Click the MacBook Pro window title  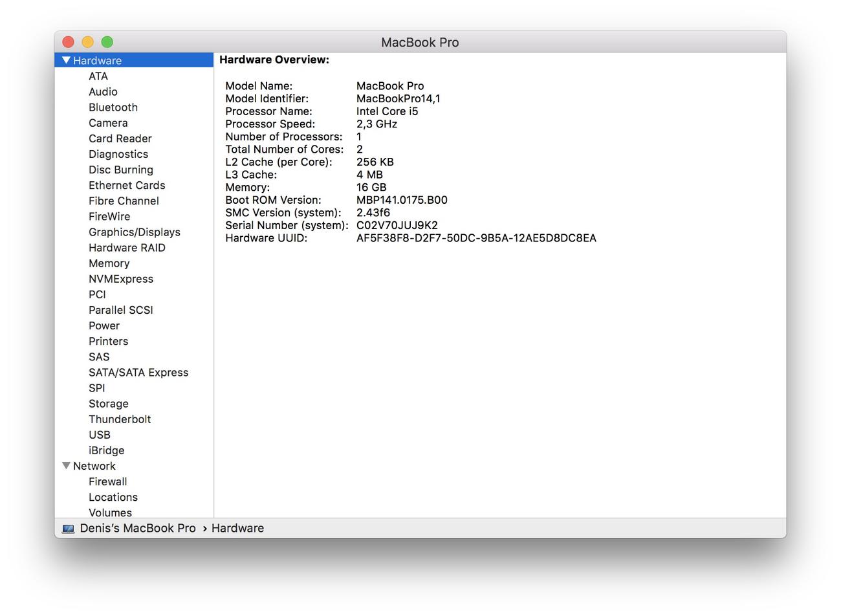click(x=420, y=42)
